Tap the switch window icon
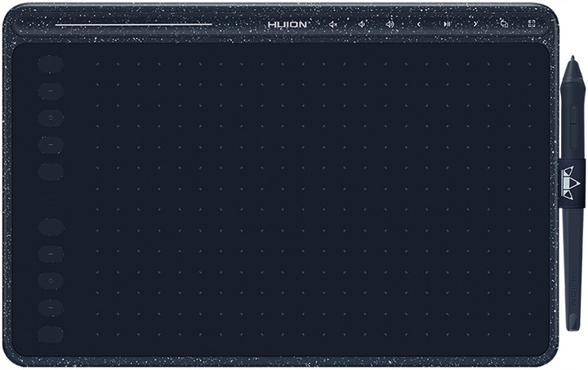This screenshot has width=588, height=370. point(504,24)
